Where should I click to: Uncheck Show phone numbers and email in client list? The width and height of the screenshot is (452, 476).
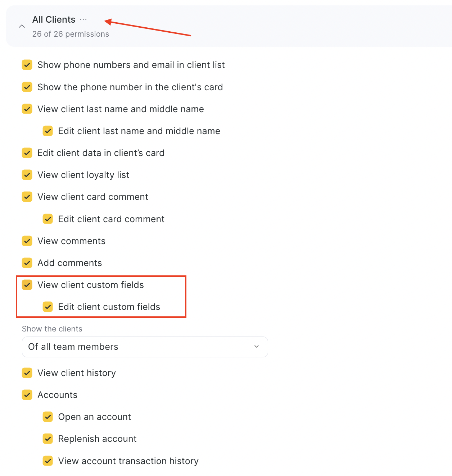tap(27, 65)
